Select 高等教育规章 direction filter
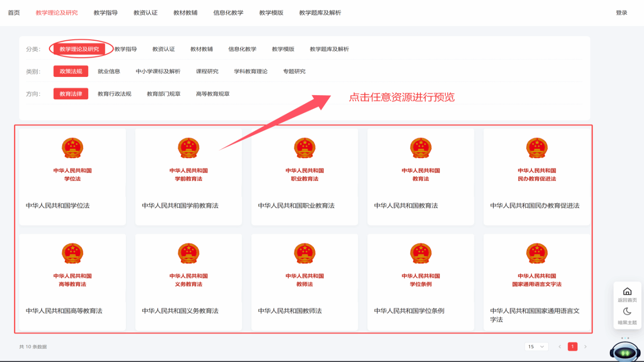 [213, 94]
